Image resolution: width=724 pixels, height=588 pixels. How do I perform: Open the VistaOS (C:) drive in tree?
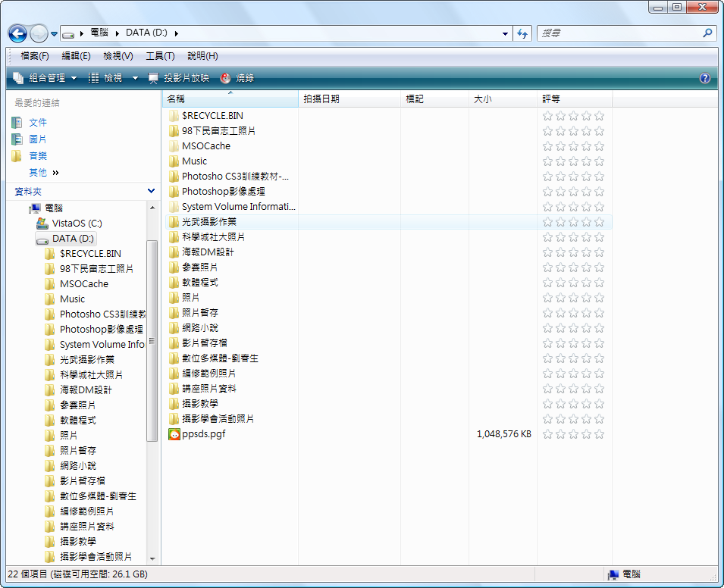77,224
